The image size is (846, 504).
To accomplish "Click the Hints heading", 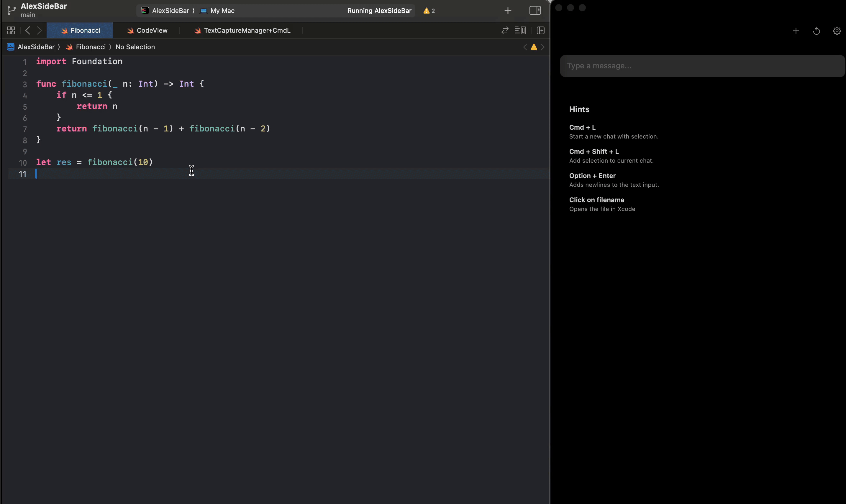I will (x=579, y=109).
